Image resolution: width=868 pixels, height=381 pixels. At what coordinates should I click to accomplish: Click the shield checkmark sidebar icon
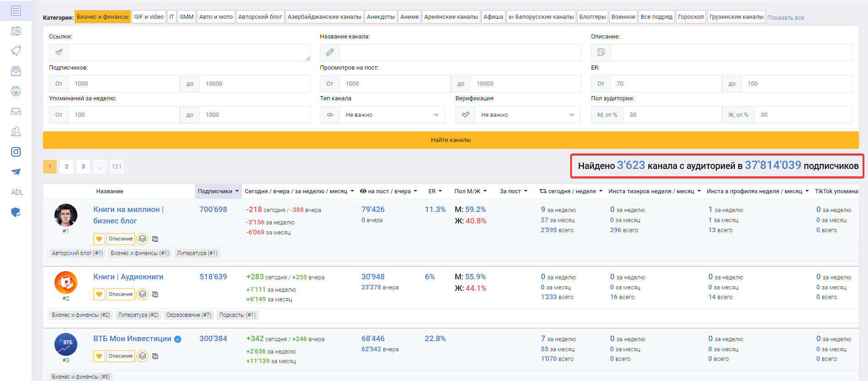(16, 212)
